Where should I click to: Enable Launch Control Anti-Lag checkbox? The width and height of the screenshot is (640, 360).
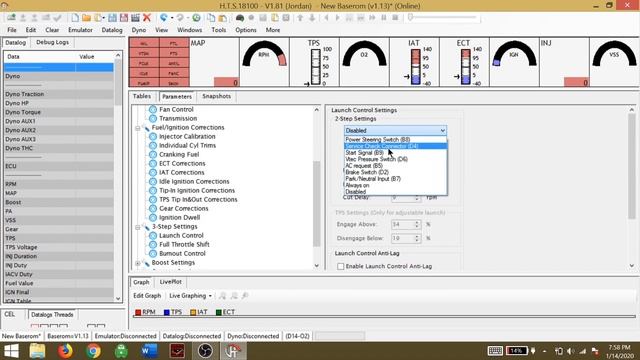(341, 266)
